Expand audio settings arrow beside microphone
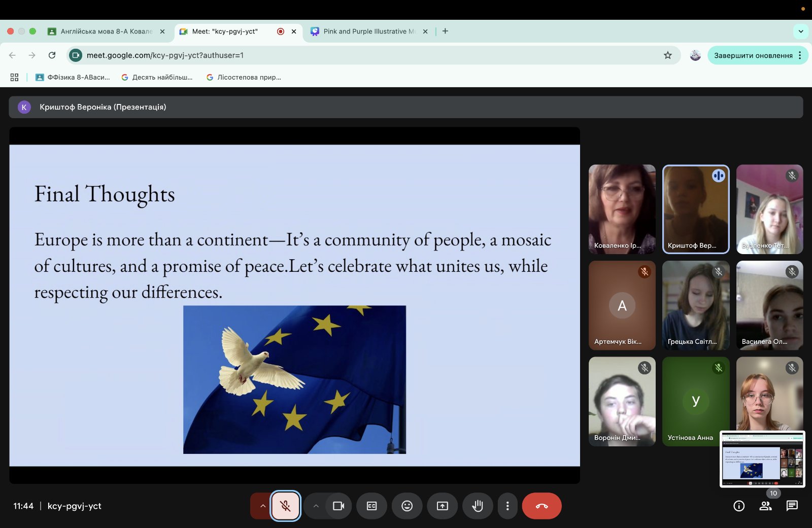 coord(262,506)
